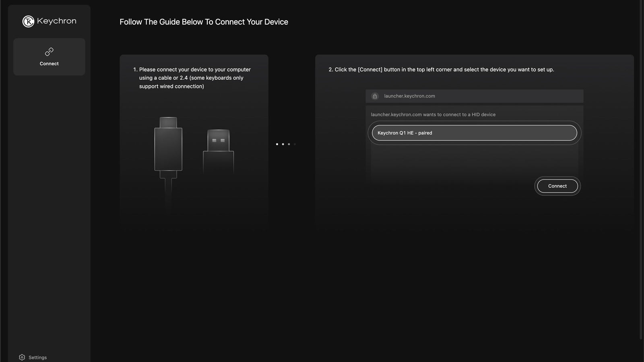Click the Settings gear icon
The image size is (644, 362).
pyautogui.click(x=22, y=357)
